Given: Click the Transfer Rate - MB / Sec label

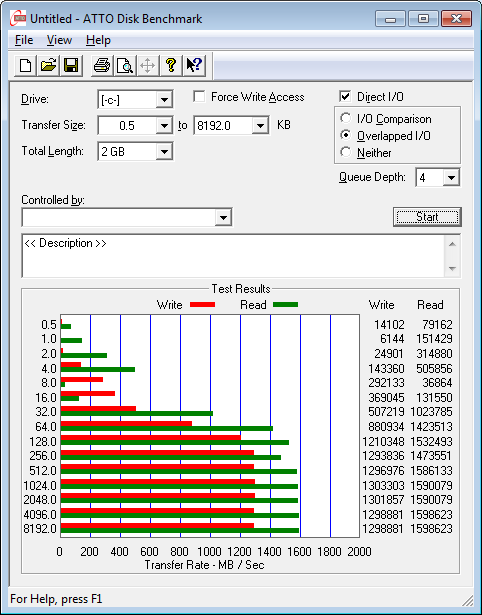Looking at the screenshot, I should (204, 565).
